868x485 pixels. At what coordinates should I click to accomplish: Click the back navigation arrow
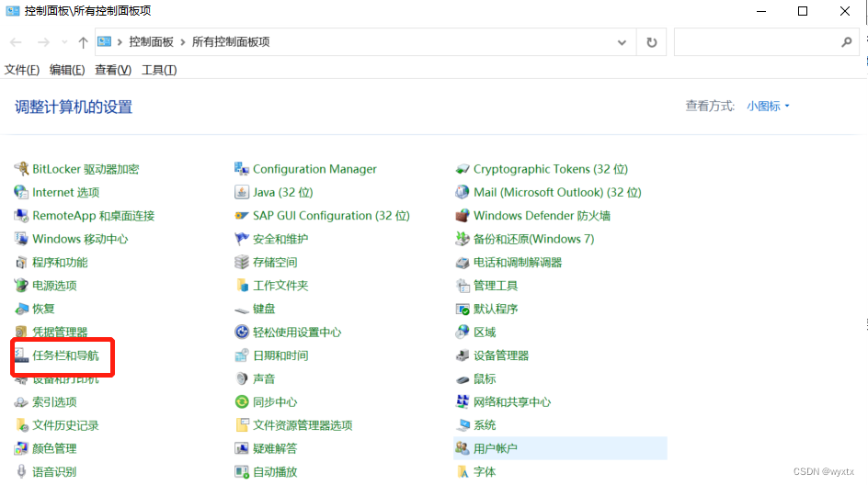pyautogui.click(x=16, y=42)
